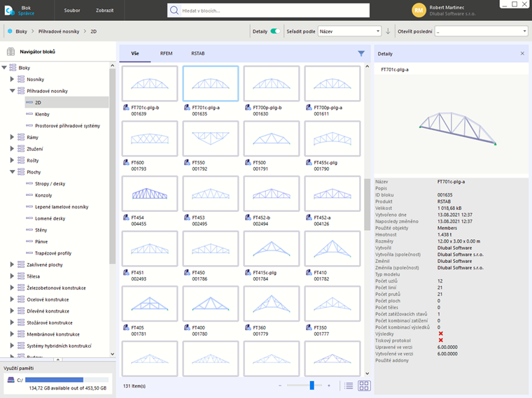
Task: Open the Seřadit podle Název dropdown
Action: click(x=349, y=31)
